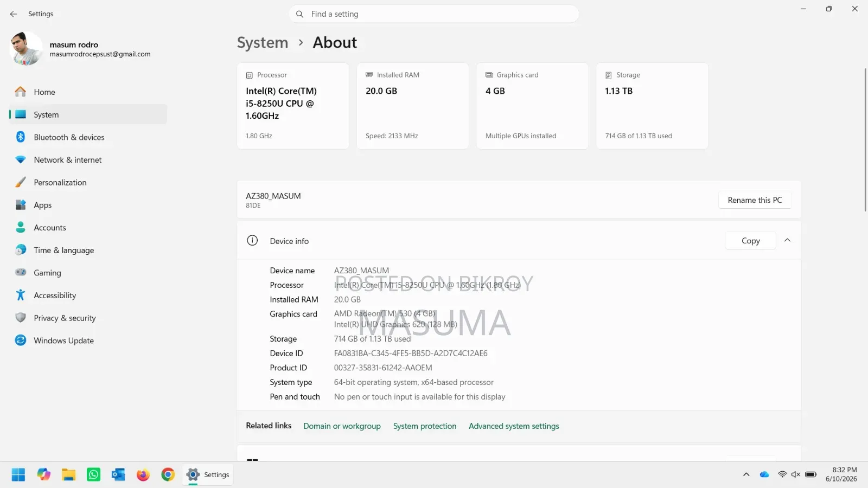The image size is (868, 488).
Task: Click the System type value text
Action: pyautogui.click(x=414, y=382)
